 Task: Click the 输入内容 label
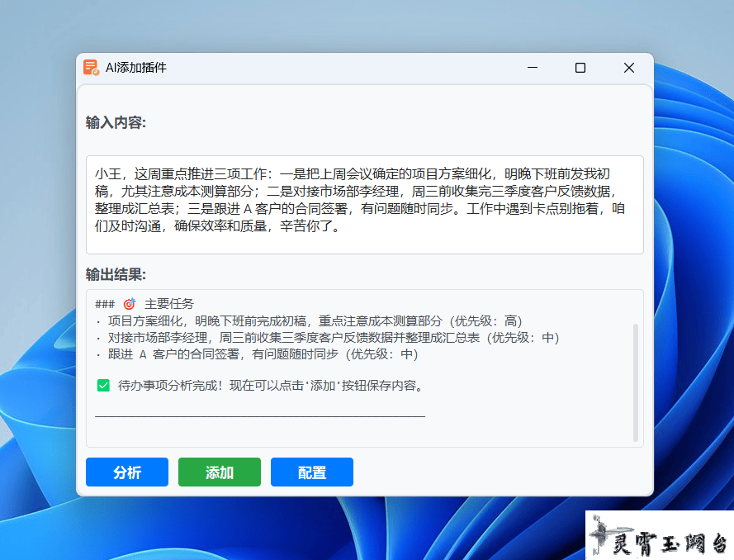[116, 123]
